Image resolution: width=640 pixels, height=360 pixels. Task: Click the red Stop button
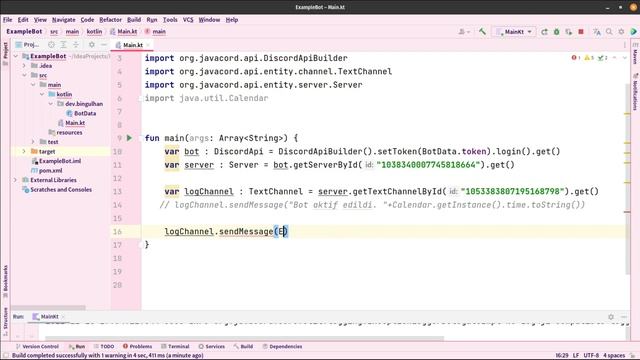[581, 31]
